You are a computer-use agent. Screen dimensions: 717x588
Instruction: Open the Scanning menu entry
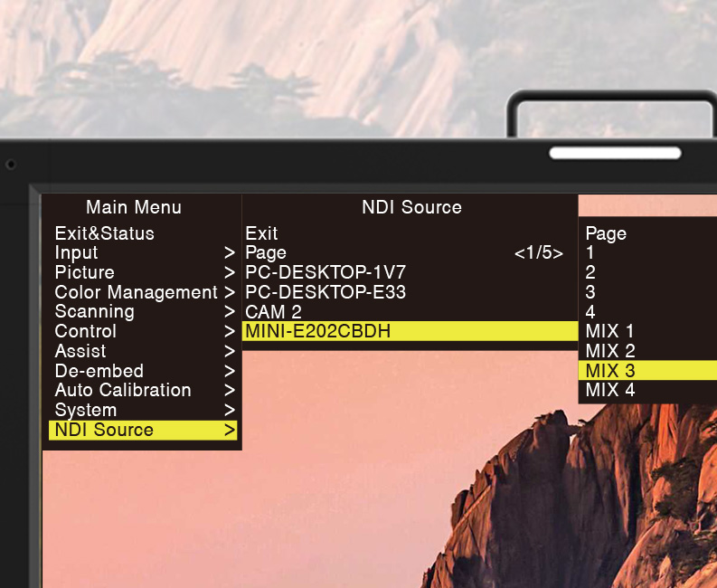coord(94,312)
